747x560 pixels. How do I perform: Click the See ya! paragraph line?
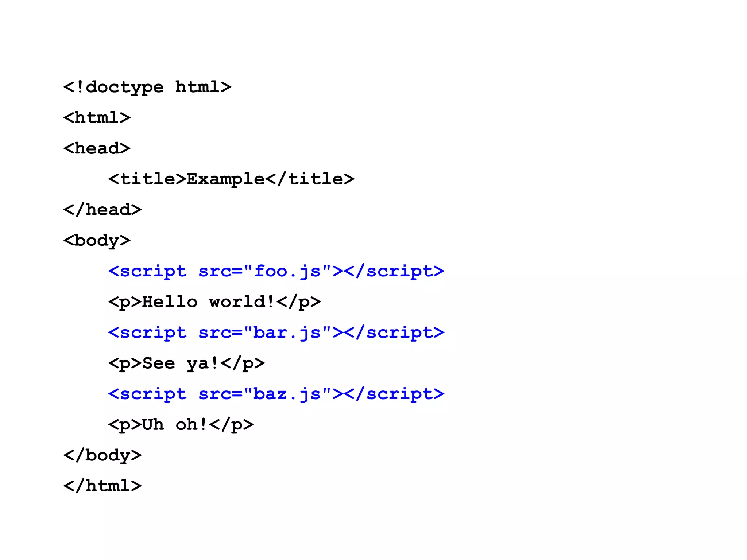click(x=186, y=363)
